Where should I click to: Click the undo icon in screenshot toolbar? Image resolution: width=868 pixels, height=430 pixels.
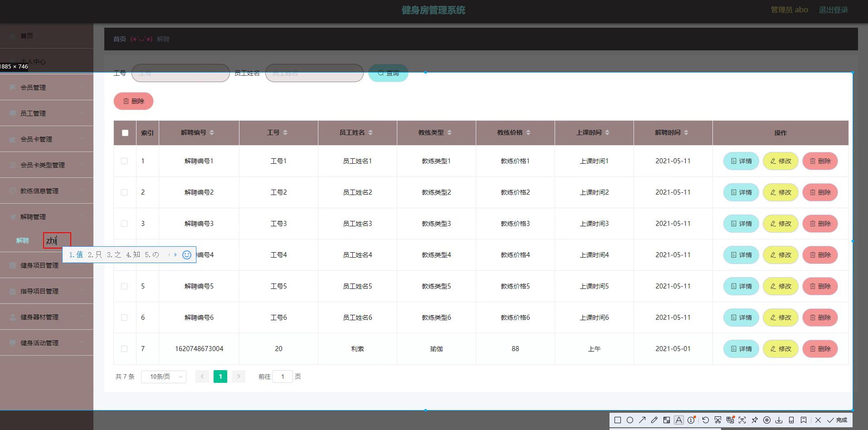coord(705,420)
